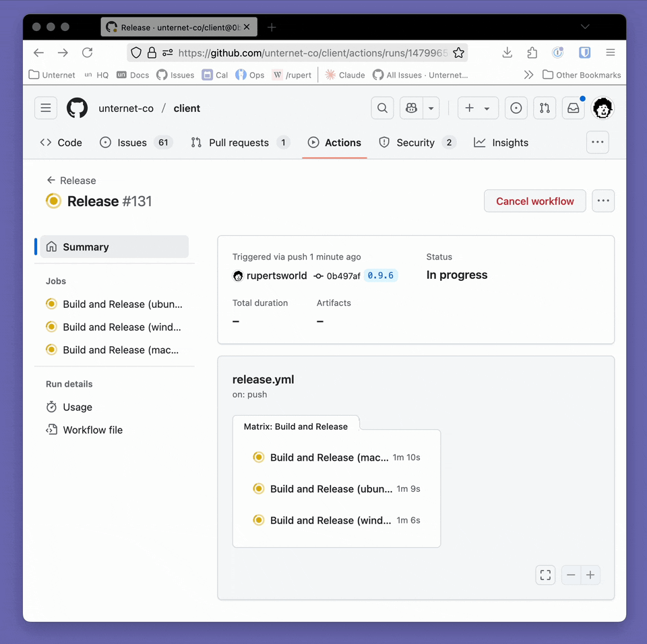Zoom in the workflow graph with plus
The image size is (647, 644).
[590, 575]
